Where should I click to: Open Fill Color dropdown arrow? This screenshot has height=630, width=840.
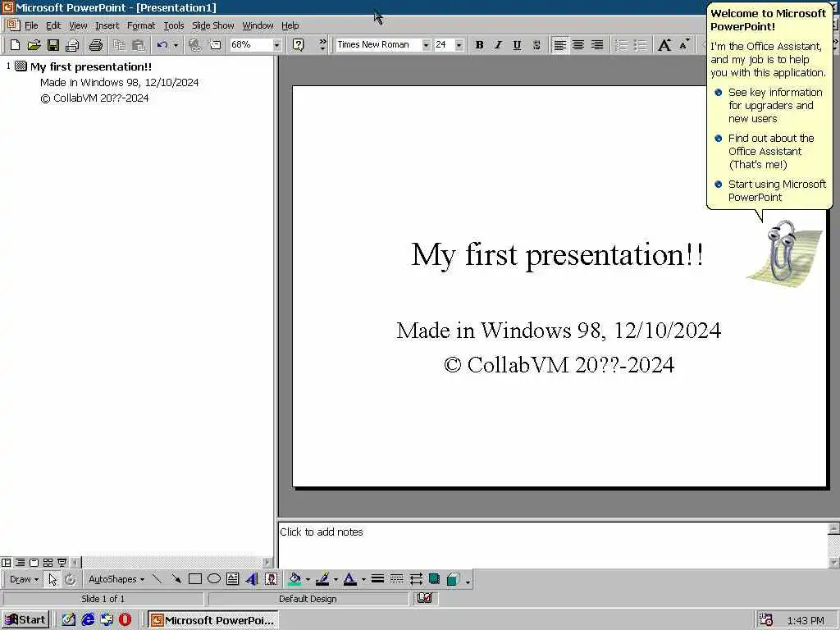[x=308, y=579]
